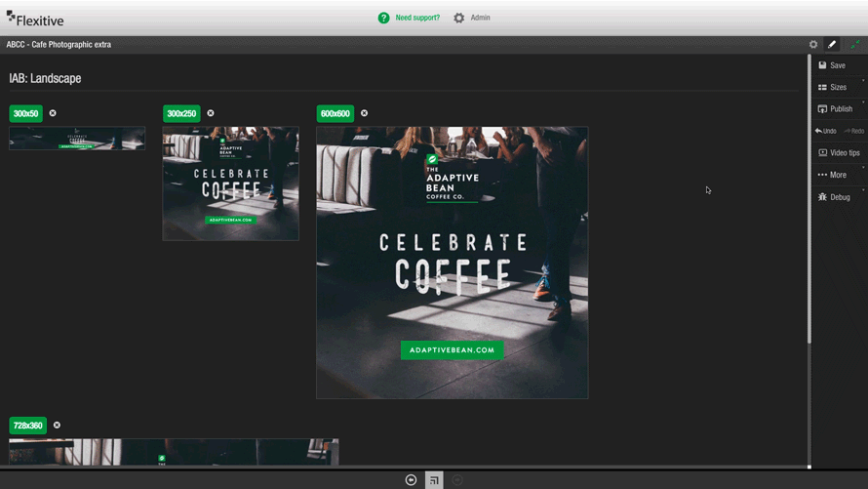Remove the 600x600 size
Image resolution: width=868 pixels, height=489 pixels.
[x=364, y=113]
